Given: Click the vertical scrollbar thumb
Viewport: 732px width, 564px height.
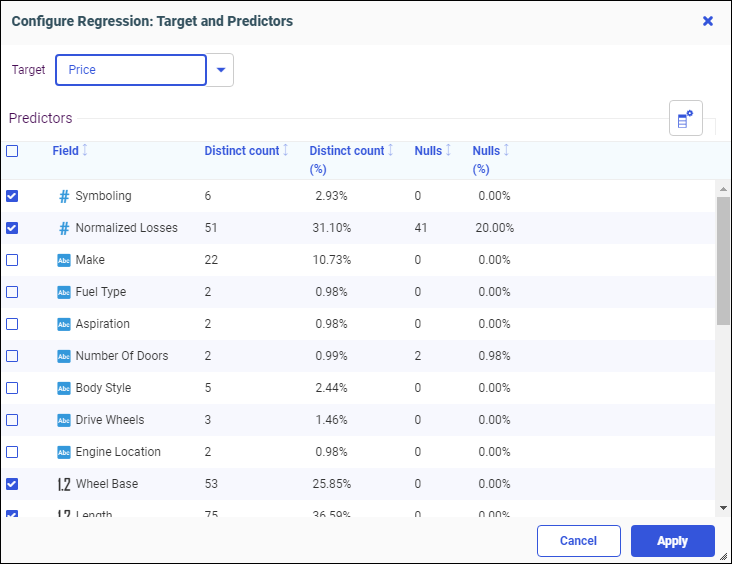Looking at the screenshot, I should point(723,260).
